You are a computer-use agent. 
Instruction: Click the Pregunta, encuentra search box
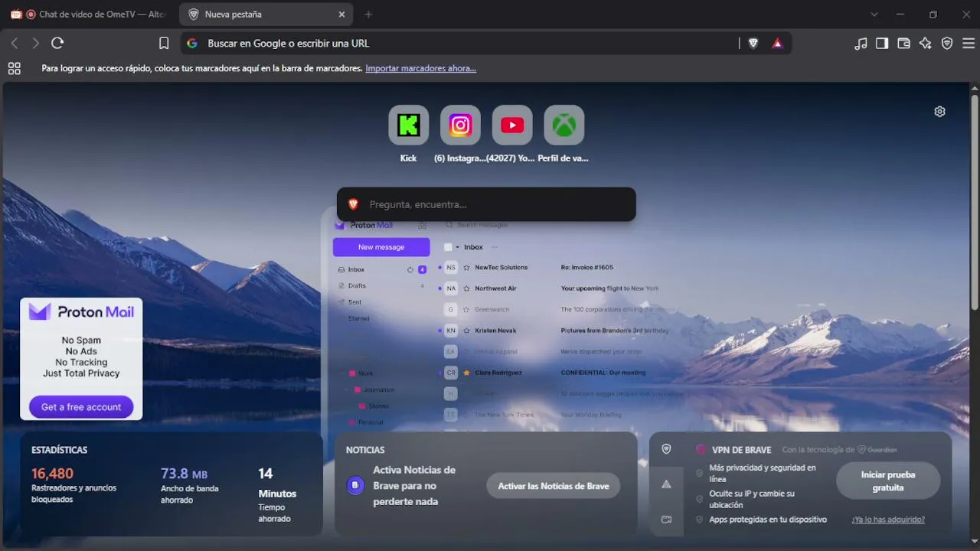(x=486, y=204)
